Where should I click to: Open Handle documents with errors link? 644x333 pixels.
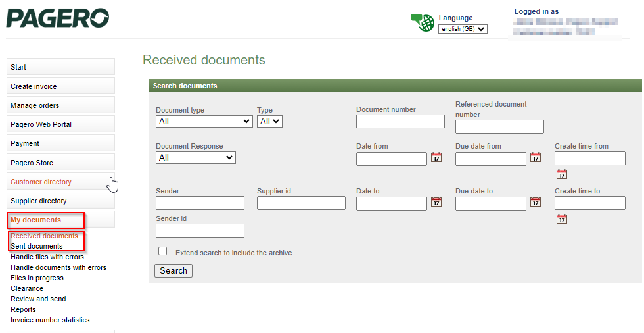[58, 267]
